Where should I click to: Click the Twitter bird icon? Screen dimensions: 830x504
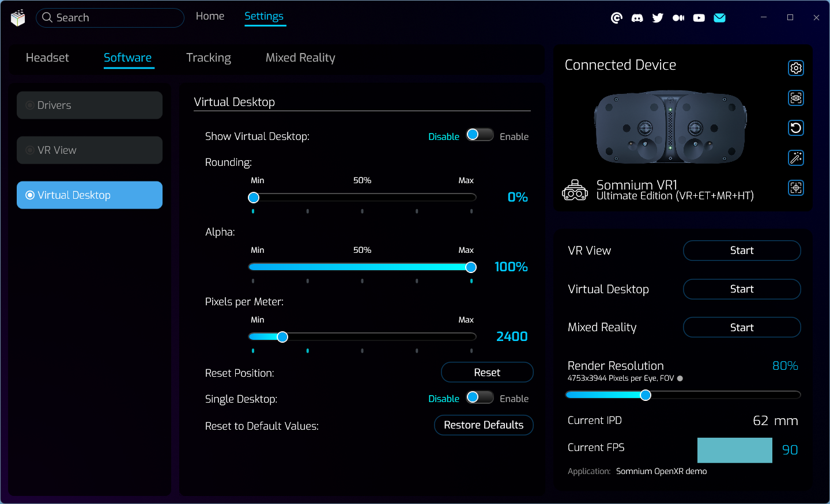(658, 18)
